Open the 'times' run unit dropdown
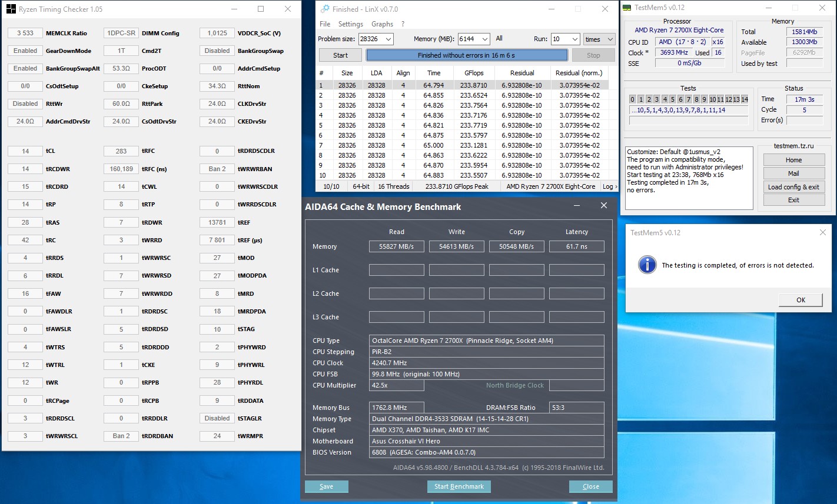Screen dimensions: 837x504 pos(599,39)
